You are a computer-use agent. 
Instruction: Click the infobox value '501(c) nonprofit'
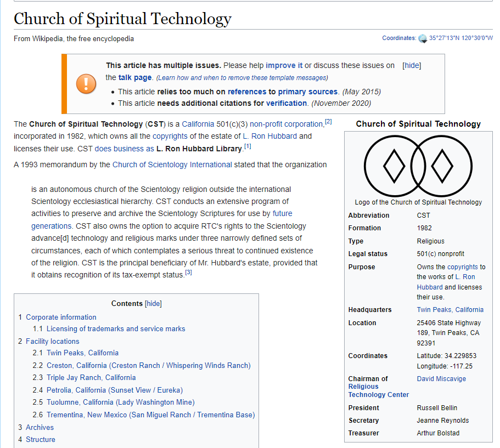coord(440,254)
